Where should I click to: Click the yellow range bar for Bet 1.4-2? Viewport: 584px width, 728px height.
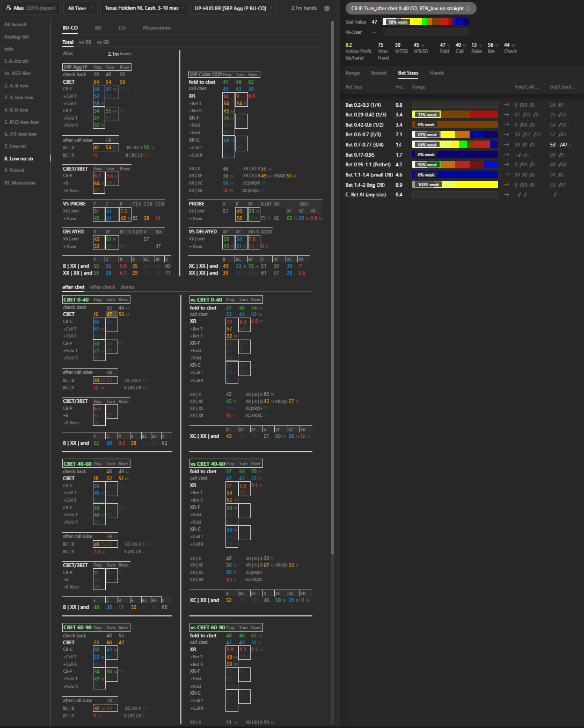pyautogui.click(x=455, y=185)
